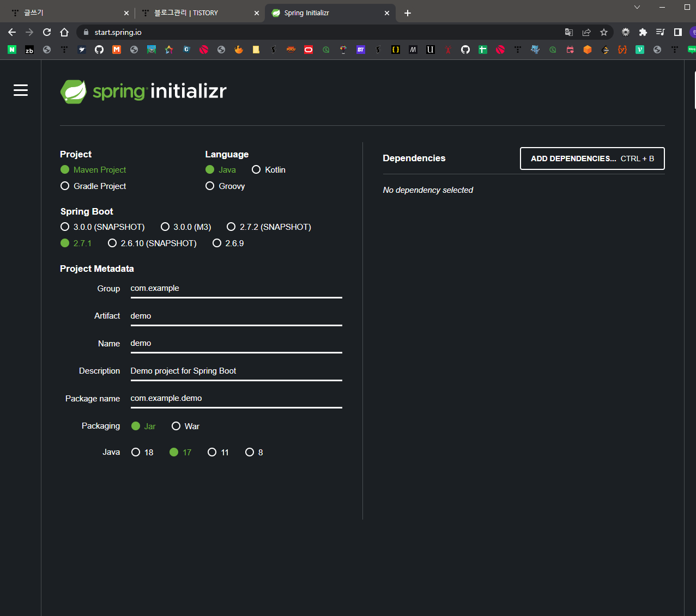Screen dimensions: 696x616
Task: Open a new browser tab with plus
Action: pyautogui.click(x=408, y=13)
